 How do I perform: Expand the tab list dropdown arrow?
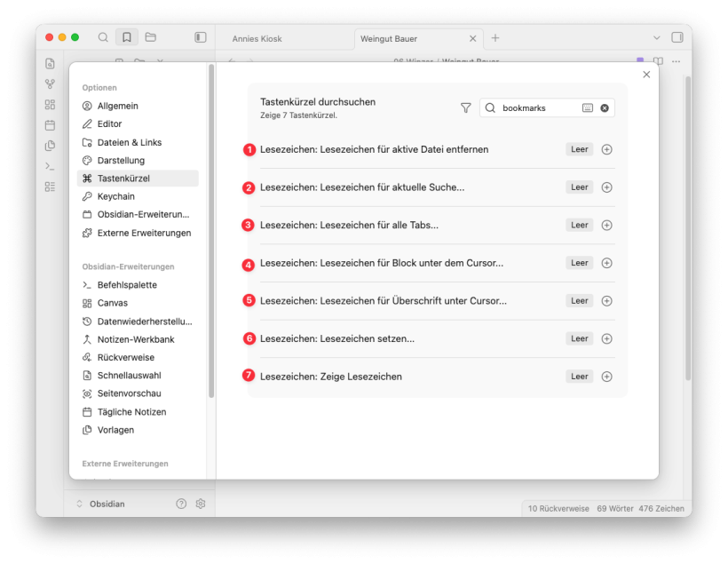pos(657,37)
